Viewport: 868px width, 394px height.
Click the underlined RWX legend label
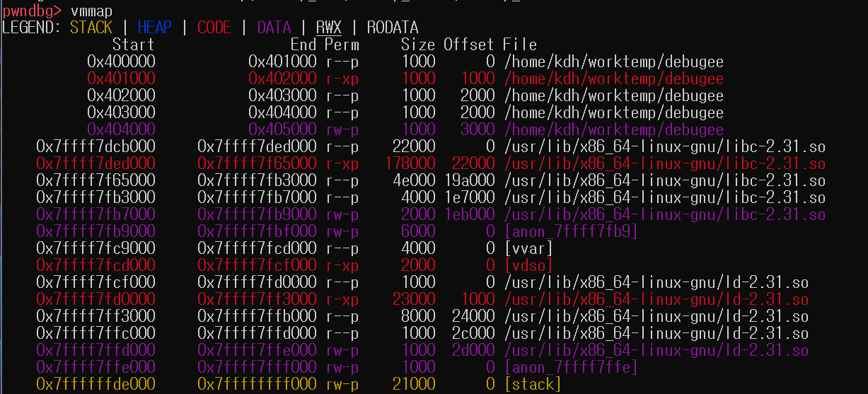click(328, 28)
